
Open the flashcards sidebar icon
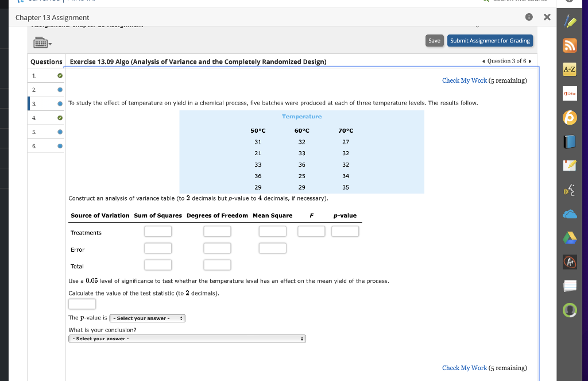pos(570,286)
